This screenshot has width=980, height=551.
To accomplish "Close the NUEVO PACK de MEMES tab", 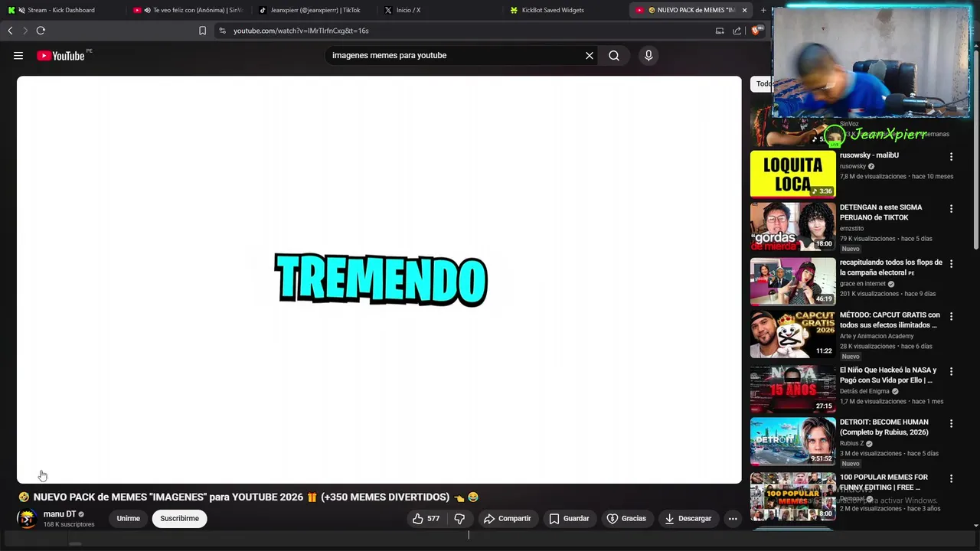I will pos(744,10).
